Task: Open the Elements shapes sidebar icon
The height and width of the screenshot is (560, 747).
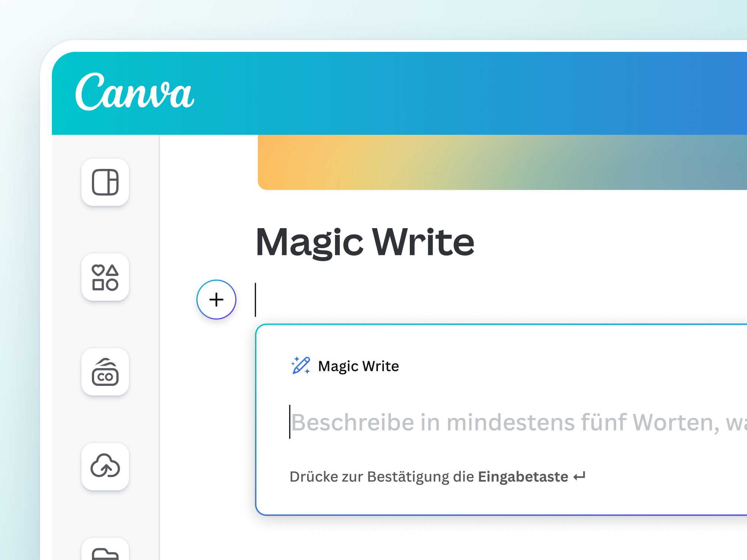Action: (105, 277)
